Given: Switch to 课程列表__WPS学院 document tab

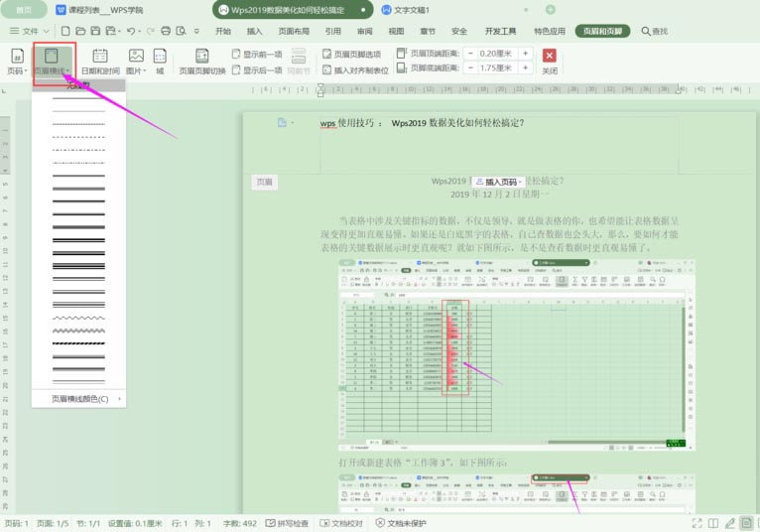Looking at the screenshot, I should pyautogui.click(x=100, y=10).
